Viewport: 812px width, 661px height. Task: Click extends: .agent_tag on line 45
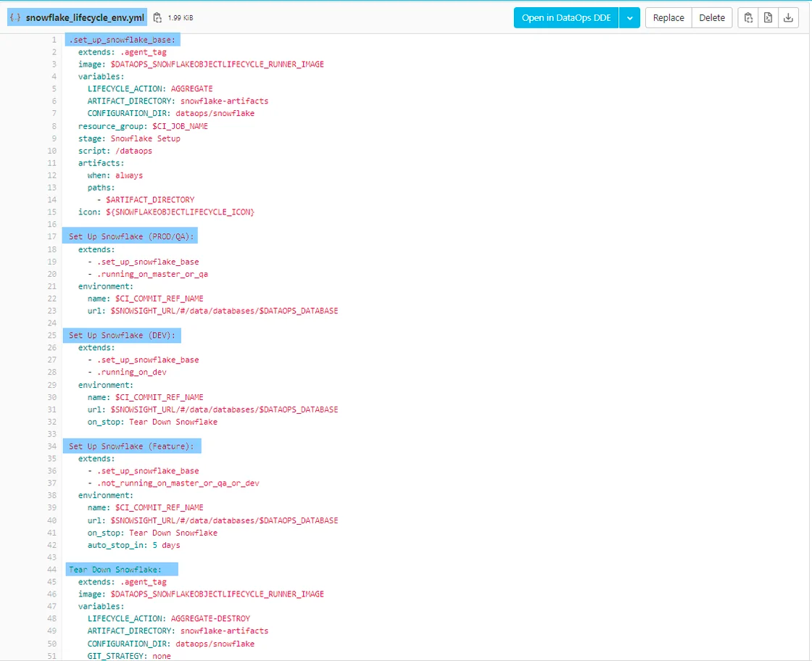123,582
